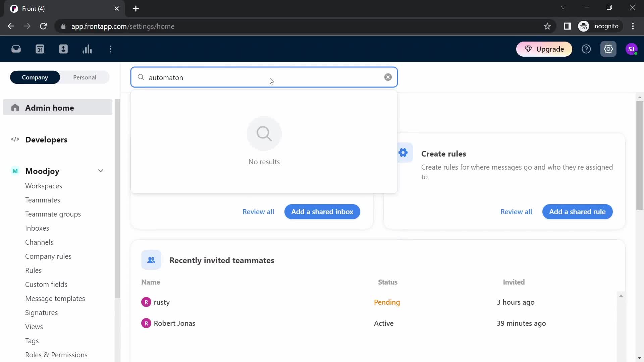644x362 pixels.
Task: Click the sidebar vertical scrollbar
Action: click(117, 198)
